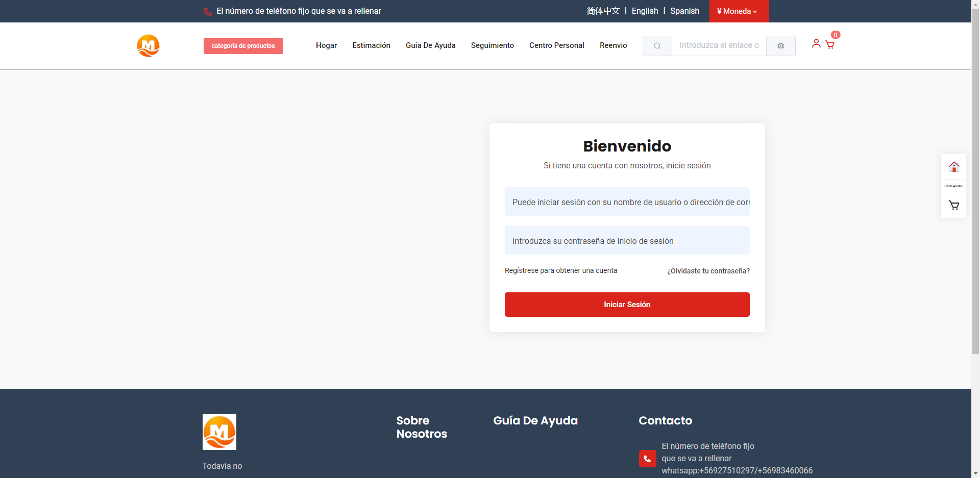Click the cart badge showing 0
Screen dimensions: 980x478
point(836,35)
